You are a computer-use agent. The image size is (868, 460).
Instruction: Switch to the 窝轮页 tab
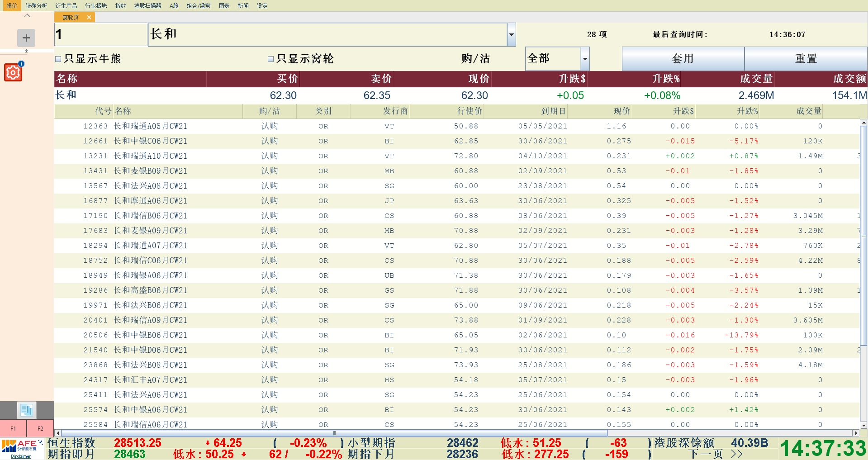(x=71, y=17)
